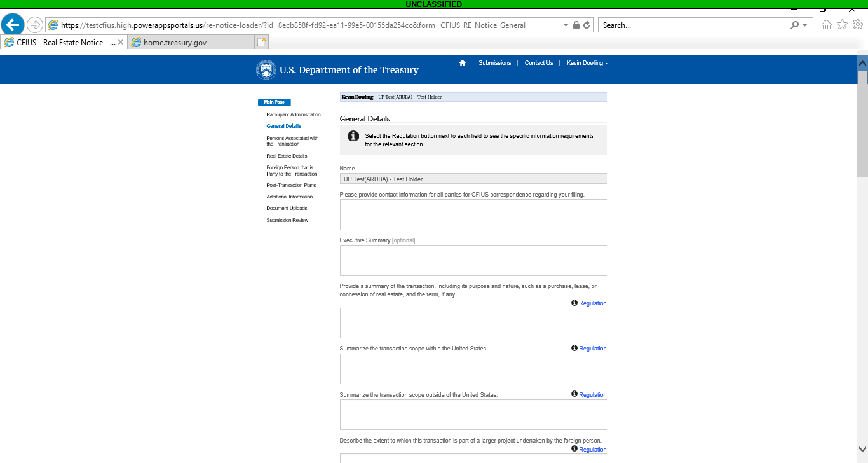Go to Document Uploads
The height and width of the screenshot is (463, 868).
click(287, 209)
